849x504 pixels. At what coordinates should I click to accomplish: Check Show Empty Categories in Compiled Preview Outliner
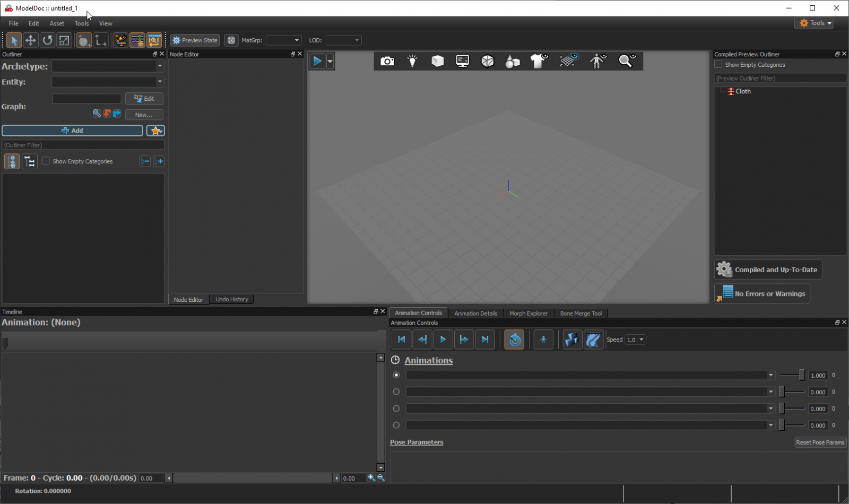[718, 64]
